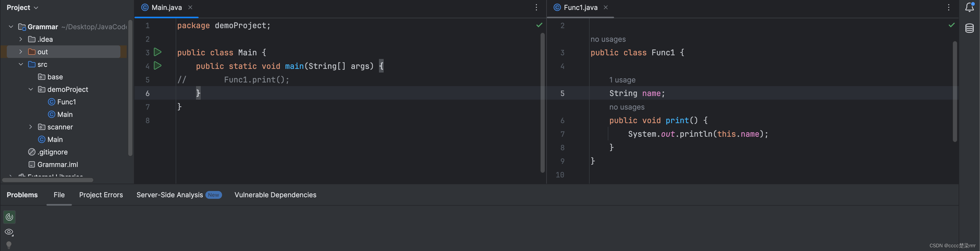Place cursor on commented Func1.print() line
980x251 pixels.
tap(233, 80)
